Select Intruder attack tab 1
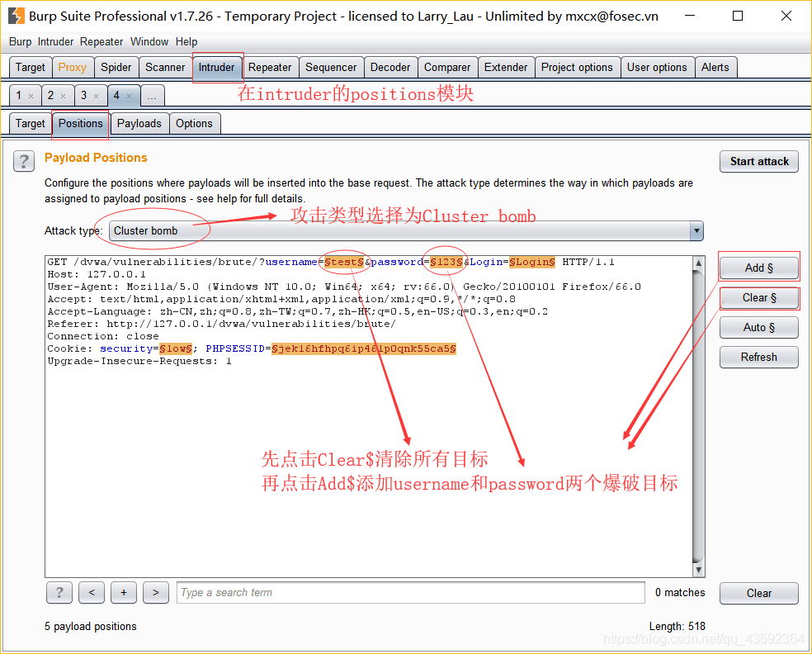Image resolution: width=812 pixels, height=654 pixels. pos(19,95)
